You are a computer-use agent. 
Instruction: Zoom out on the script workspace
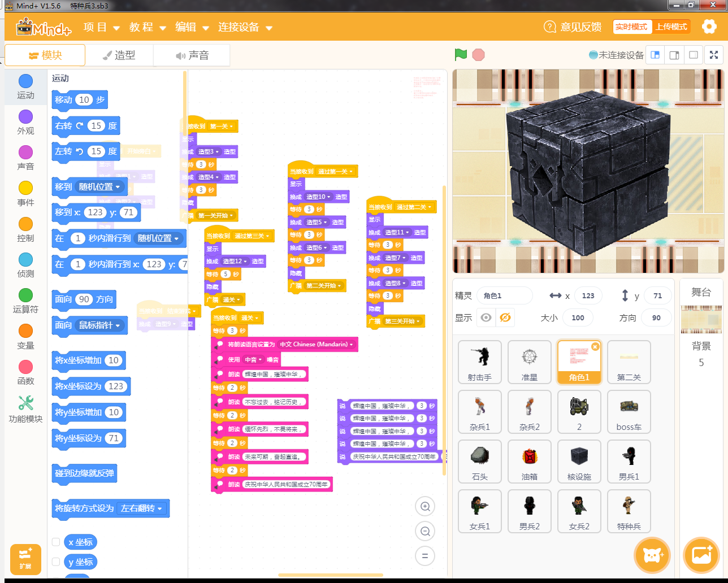pos(425,531)
